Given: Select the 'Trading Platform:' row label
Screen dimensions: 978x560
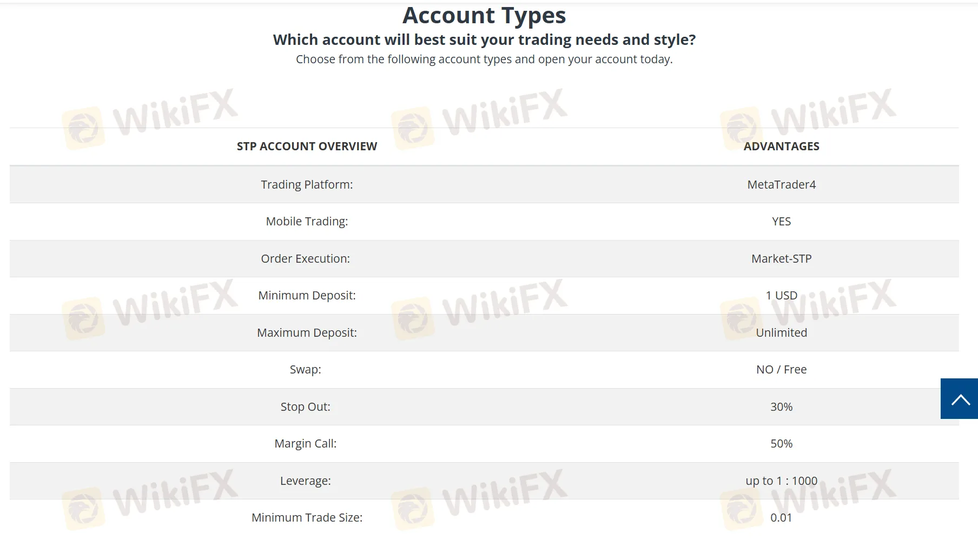Looking at the screenshot, I should point(307,185).
